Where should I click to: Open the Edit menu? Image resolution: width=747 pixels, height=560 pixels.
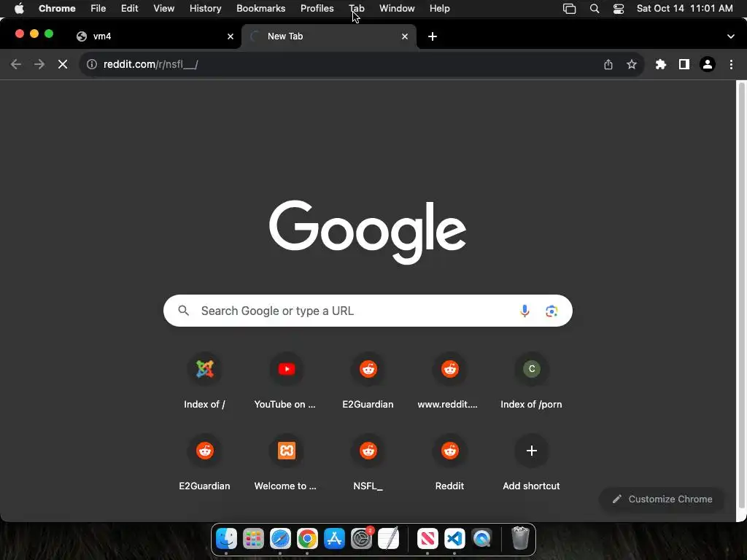click(x=129, y=9)
